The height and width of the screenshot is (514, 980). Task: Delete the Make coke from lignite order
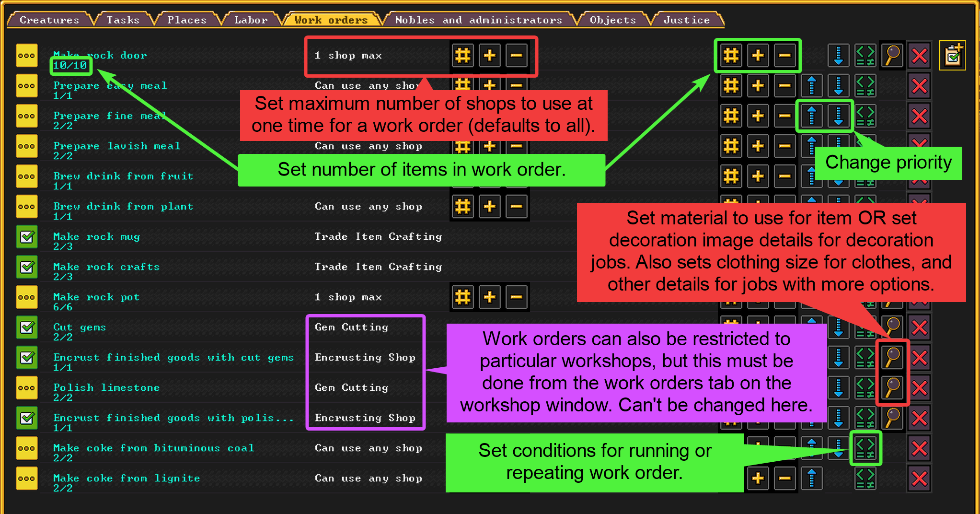tap(919, 478)
